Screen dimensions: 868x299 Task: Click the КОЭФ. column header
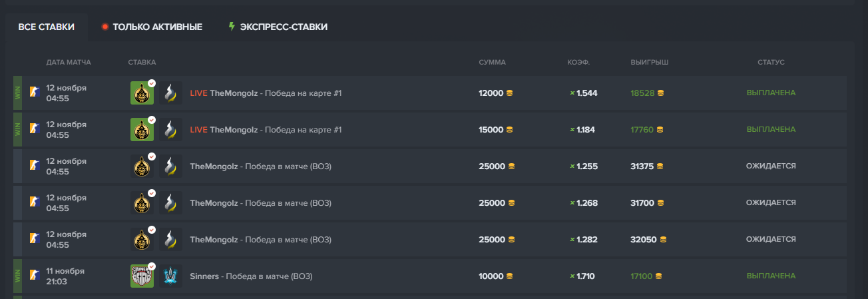(x=578, y=63)
